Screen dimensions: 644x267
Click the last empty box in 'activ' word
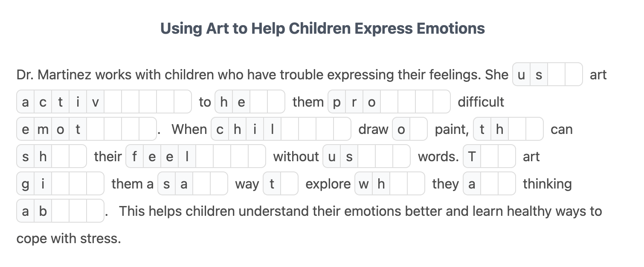(183, 102)
